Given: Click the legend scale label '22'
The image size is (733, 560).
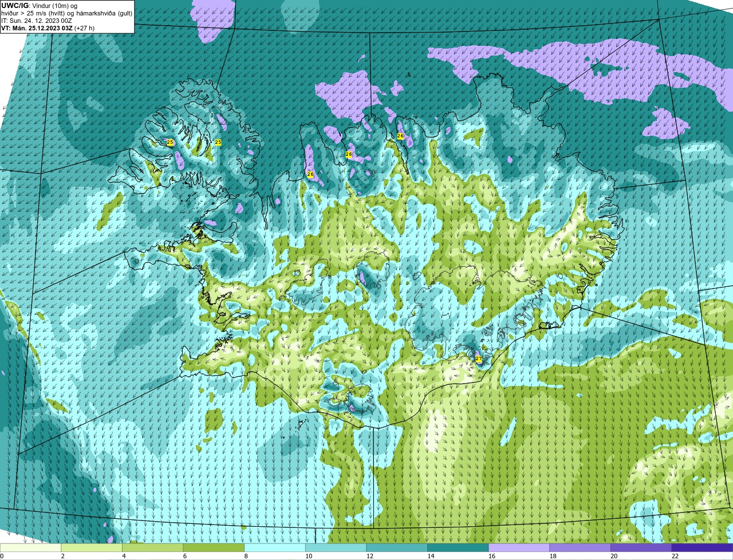Looking at the screenshot, I should tap(675, 556).
